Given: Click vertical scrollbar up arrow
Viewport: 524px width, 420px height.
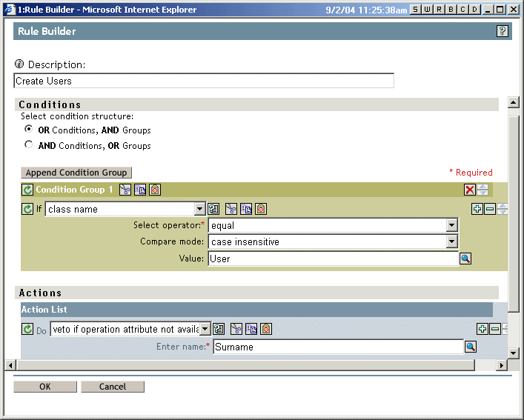Looking at the screenshot, I should pos(514,102).
